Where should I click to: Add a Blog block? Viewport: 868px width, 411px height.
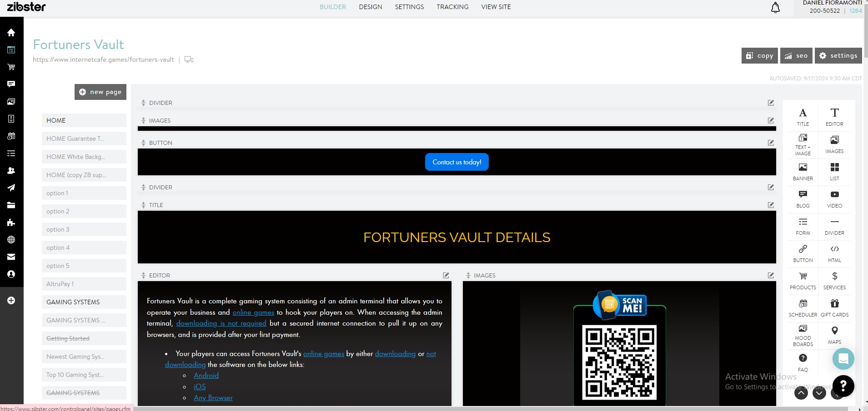pyautogui.click(x=803, y=199)
